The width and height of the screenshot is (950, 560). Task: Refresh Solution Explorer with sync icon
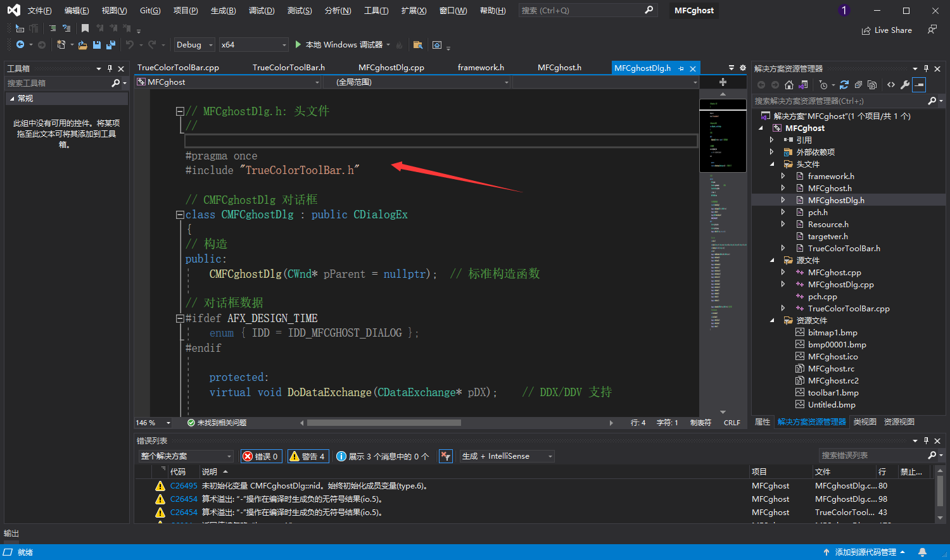844,85
